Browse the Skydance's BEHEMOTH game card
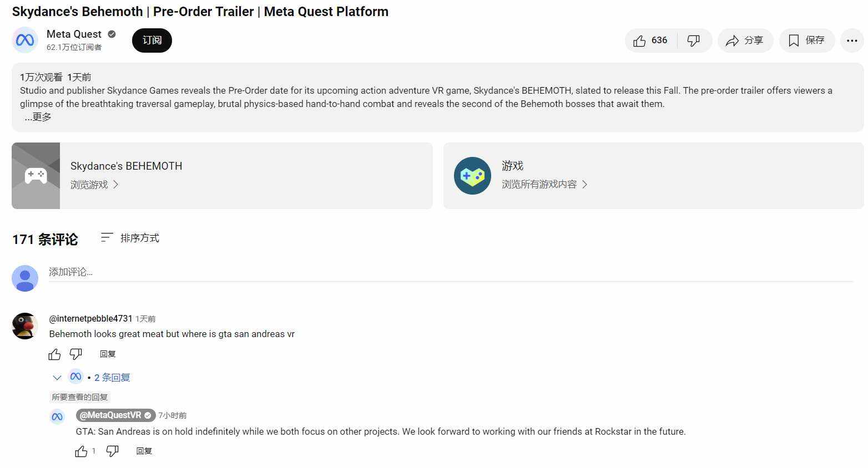This screenshot has width=868, height=468. pos(222,176)
